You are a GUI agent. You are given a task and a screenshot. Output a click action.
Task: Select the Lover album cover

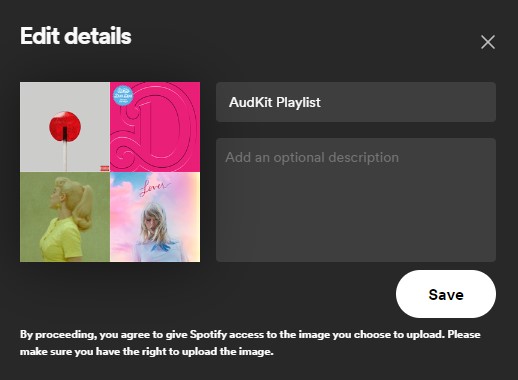coord(155,217)
